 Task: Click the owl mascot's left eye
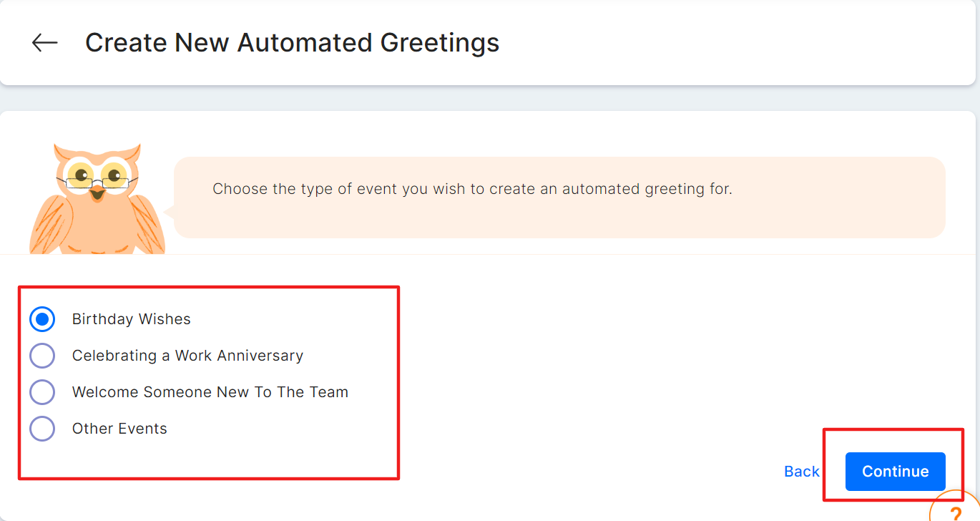tap(81, 173)
